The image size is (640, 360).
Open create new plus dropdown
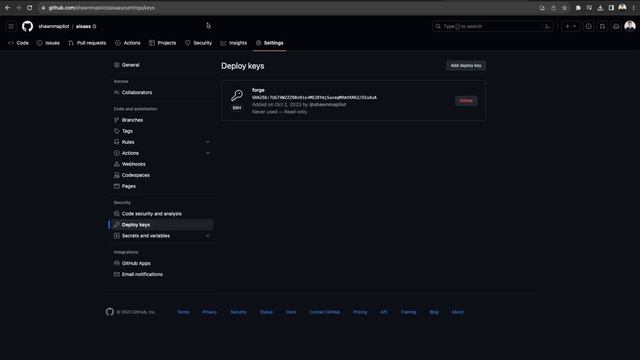coord(570,27)
